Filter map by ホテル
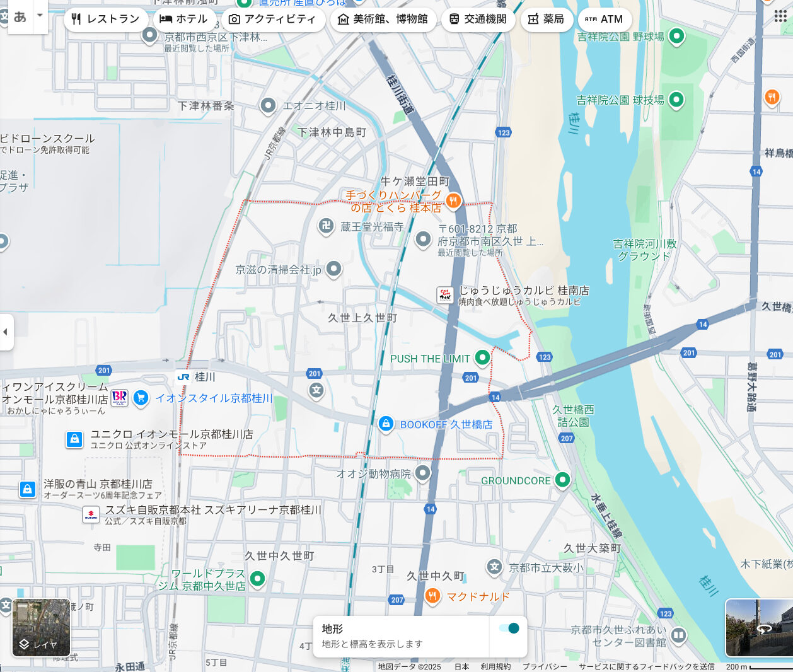Image resolution: width=793 pixels, height=672 pixels. click(183, 19)
